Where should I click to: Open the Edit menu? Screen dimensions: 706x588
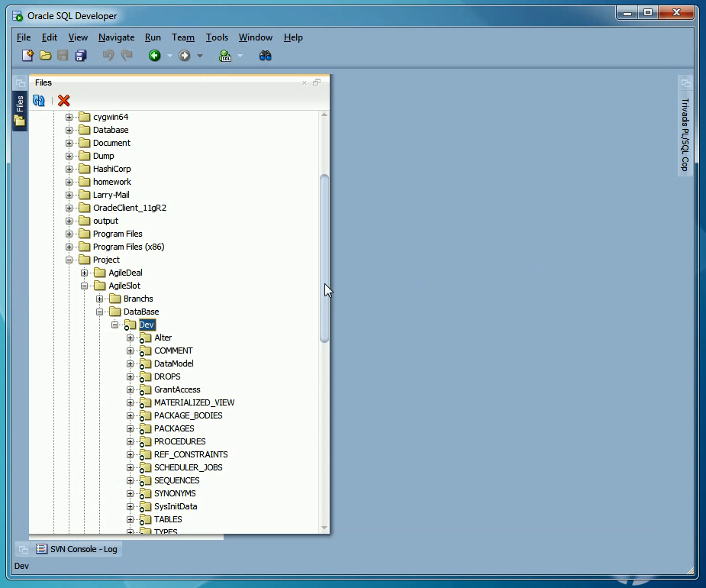tap(50, 37)
